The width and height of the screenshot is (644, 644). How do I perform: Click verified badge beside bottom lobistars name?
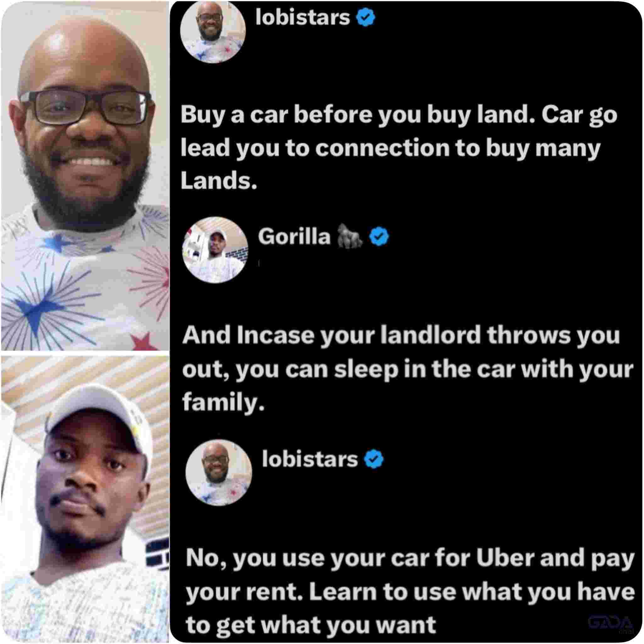(374, 460)
